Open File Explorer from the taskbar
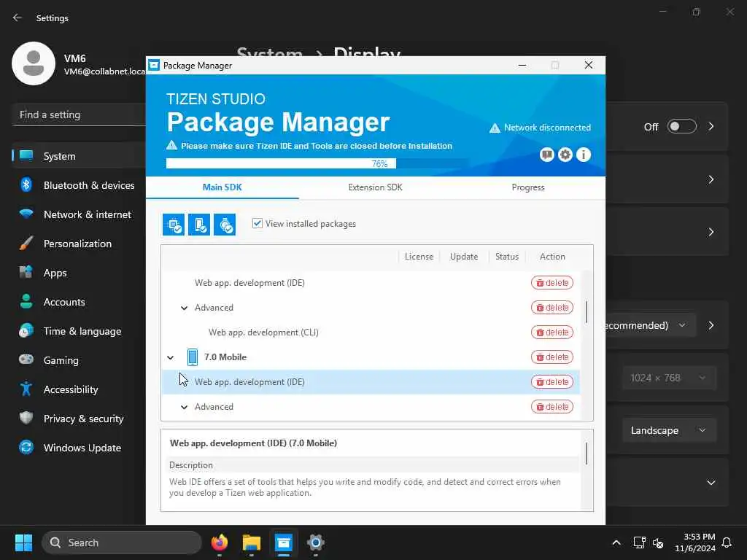This screenshot has width=747, height=560. (x=252, y=542)
